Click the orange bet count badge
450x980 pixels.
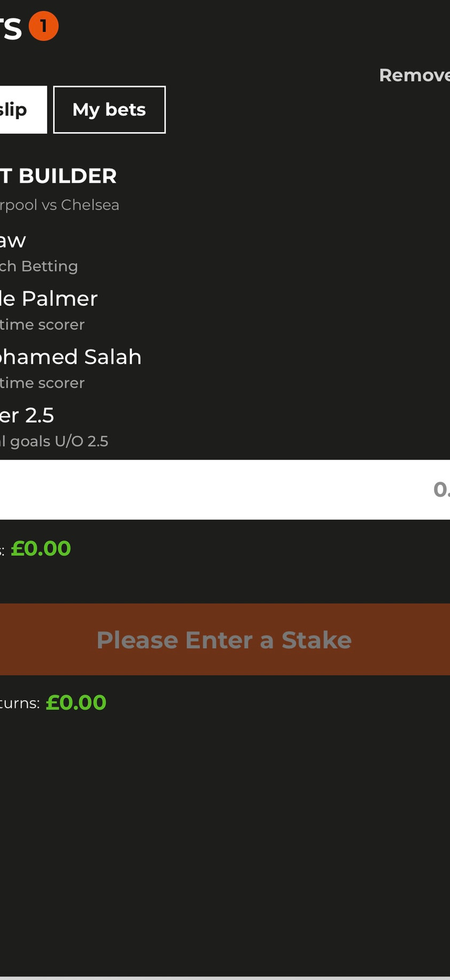tap(43, 26)
